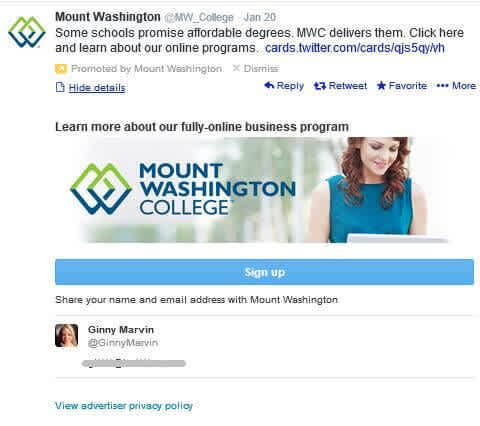Click the Jan 20 tweet timestamp

point(260,17)
